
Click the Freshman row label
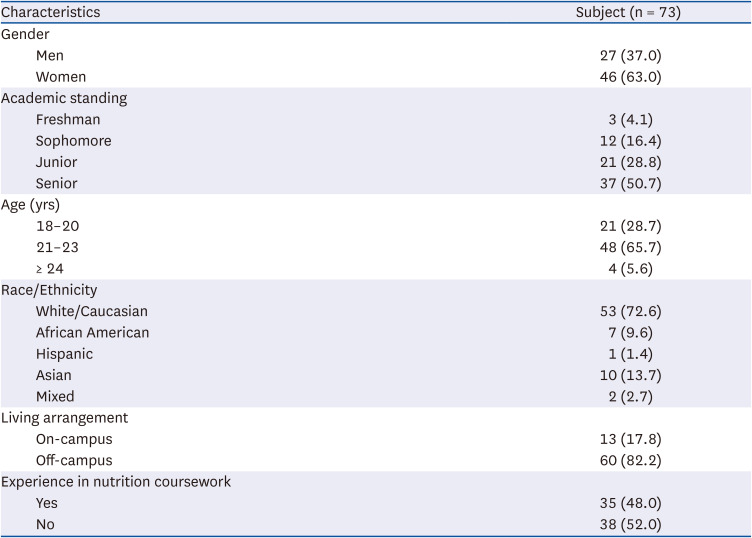[68, 120]
